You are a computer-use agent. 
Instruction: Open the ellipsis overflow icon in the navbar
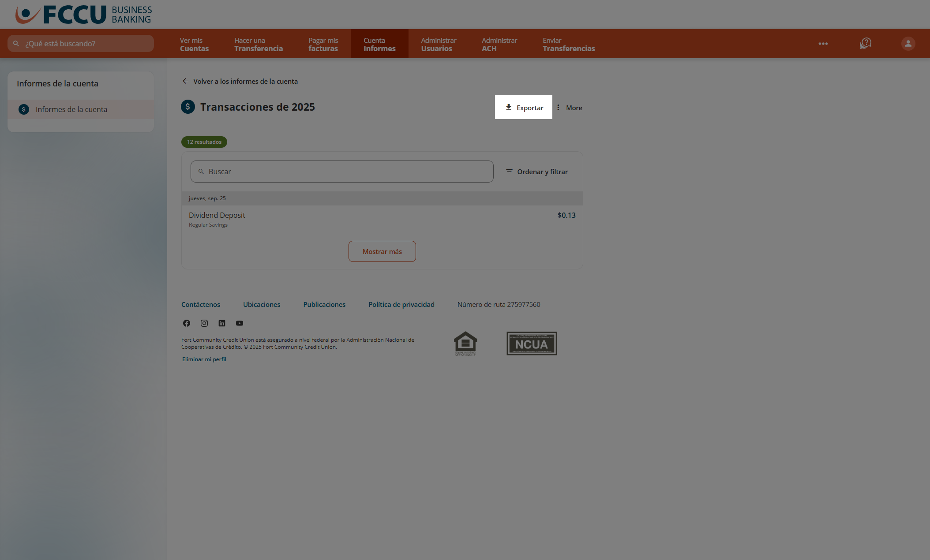click(823, 43)
